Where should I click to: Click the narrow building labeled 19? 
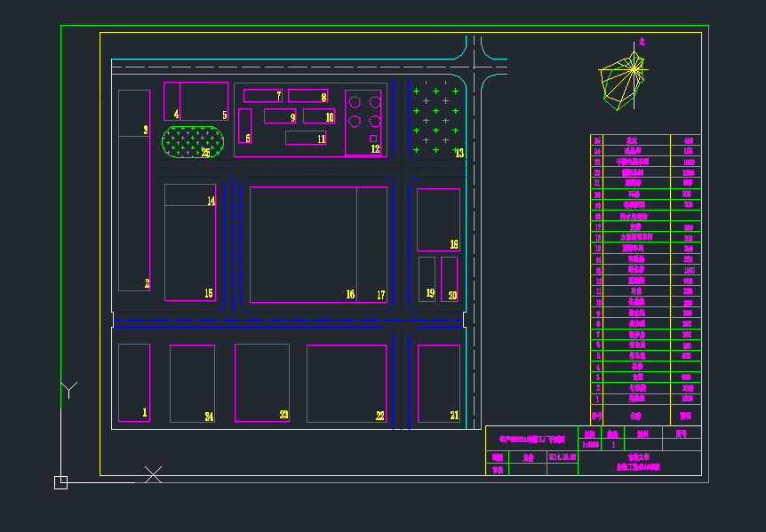[x=427, y=278]
